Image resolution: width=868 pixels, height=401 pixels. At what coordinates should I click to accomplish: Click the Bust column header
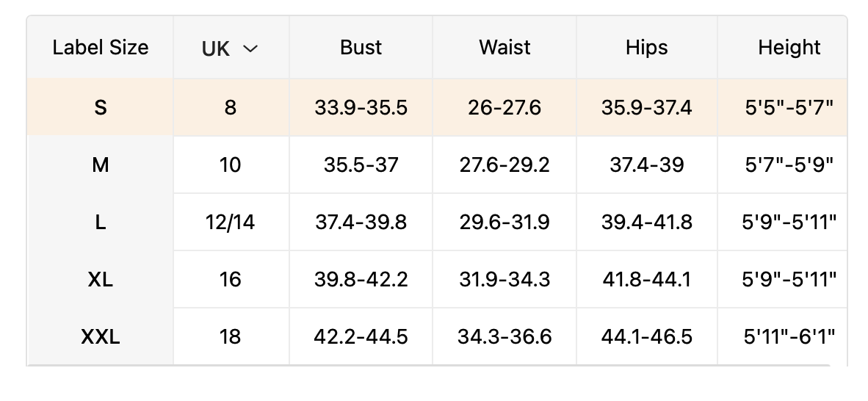361,48
